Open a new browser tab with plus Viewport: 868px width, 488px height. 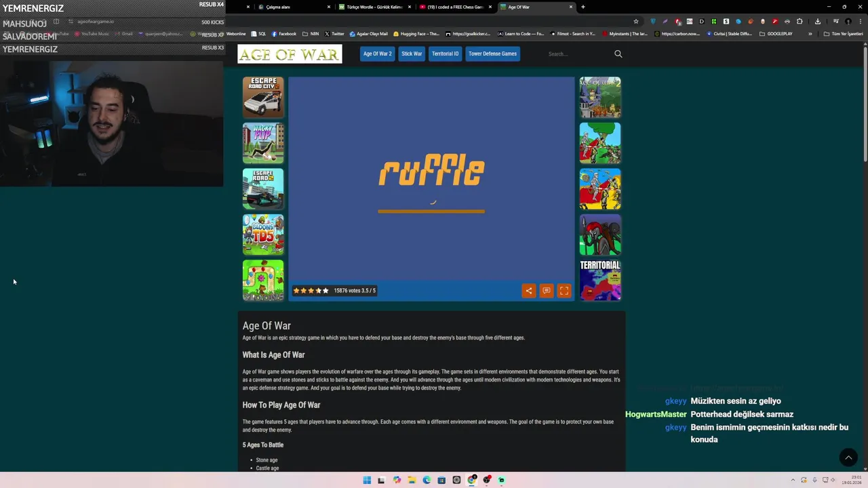(583, 7)
